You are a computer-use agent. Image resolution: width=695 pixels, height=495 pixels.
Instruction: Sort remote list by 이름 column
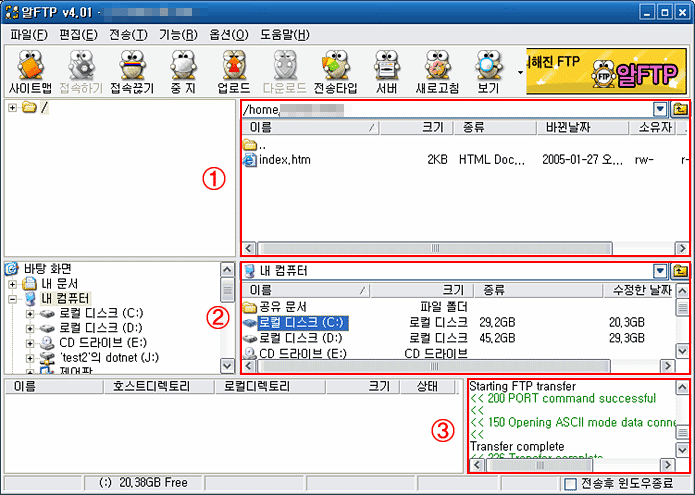coord(311,128)
